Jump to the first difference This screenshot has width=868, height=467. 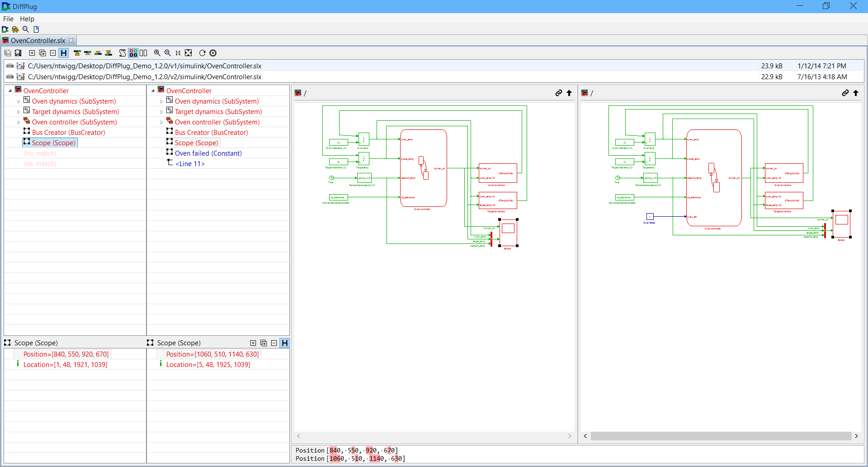pyautogui.click(x=77, y=53)
